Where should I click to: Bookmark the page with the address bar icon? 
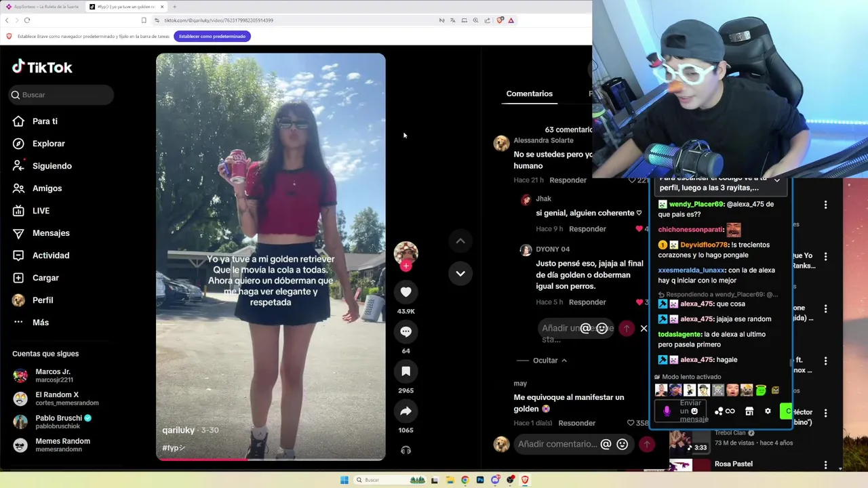pos(144,20)
